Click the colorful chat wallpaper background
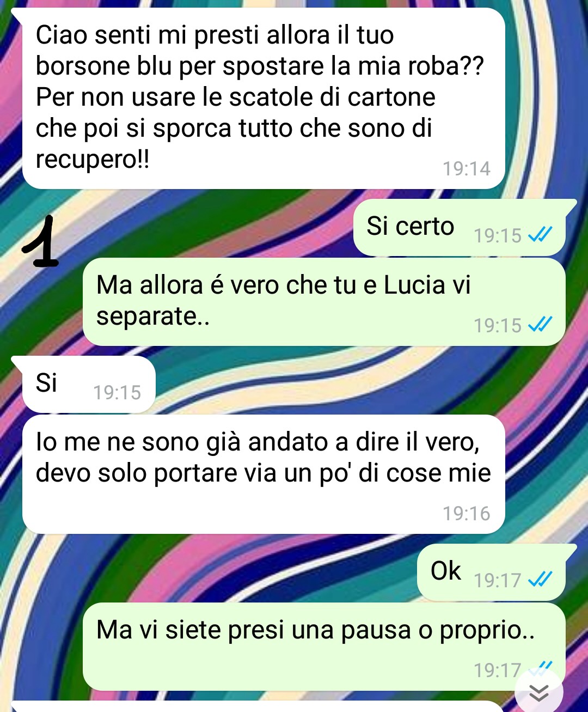Image resolution: width=588 pixels, height=712 pixels. point(218,229)
